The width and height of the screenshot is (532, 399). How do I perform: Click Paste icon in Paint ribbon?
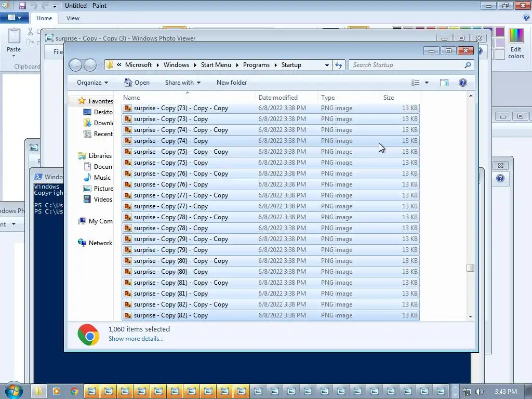(14, 37)
